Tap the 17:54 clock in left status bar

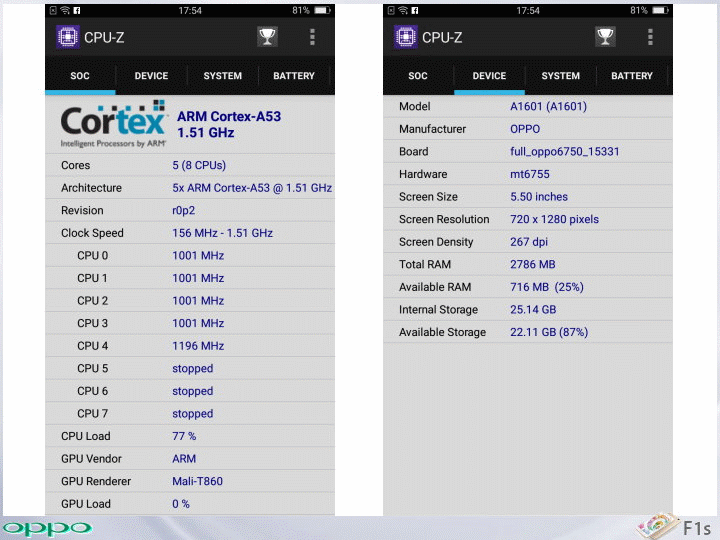[x=190, y=10]
